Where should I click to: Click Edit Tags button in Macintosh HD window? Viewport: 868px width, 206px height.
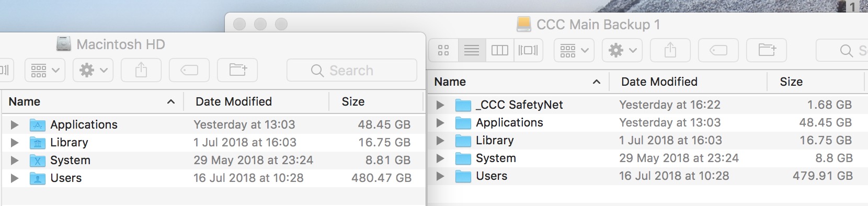pos(189,70)
